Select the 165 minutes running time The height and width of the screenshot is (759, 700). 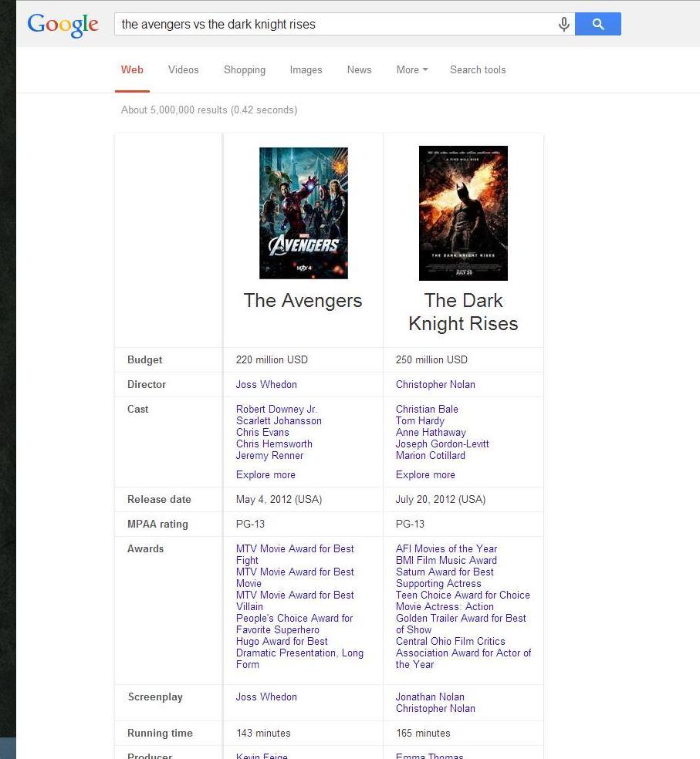coord(423,734)
